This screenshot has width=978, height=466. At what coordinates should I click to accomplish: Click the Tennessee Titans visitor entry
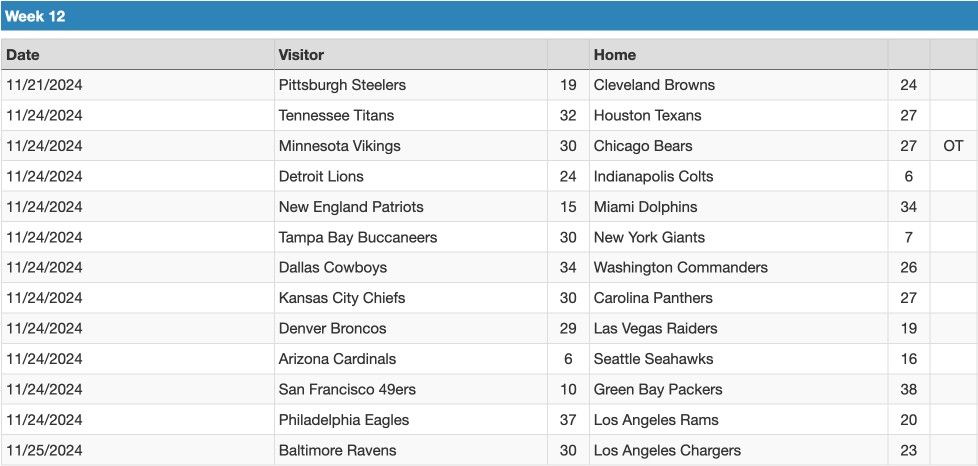click(336, 115)
